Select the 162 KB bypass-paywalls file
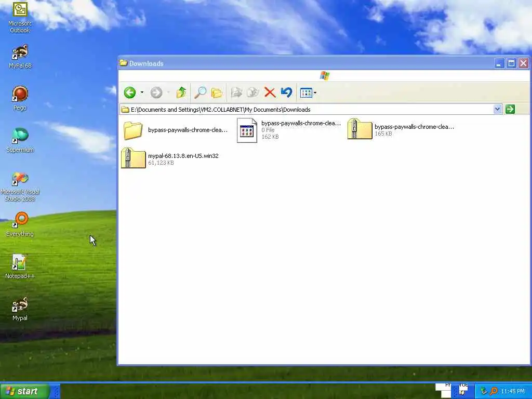 (x=288, y=130)
